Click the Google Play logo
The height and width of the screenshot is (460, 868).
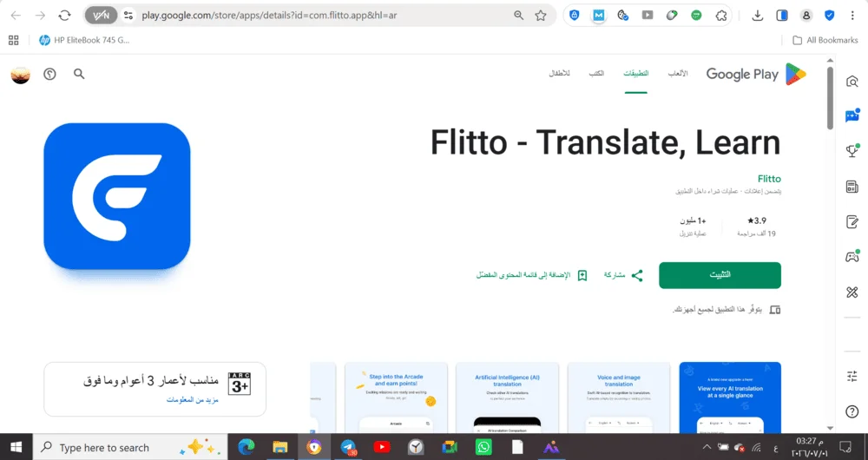[x=756, y=74]
